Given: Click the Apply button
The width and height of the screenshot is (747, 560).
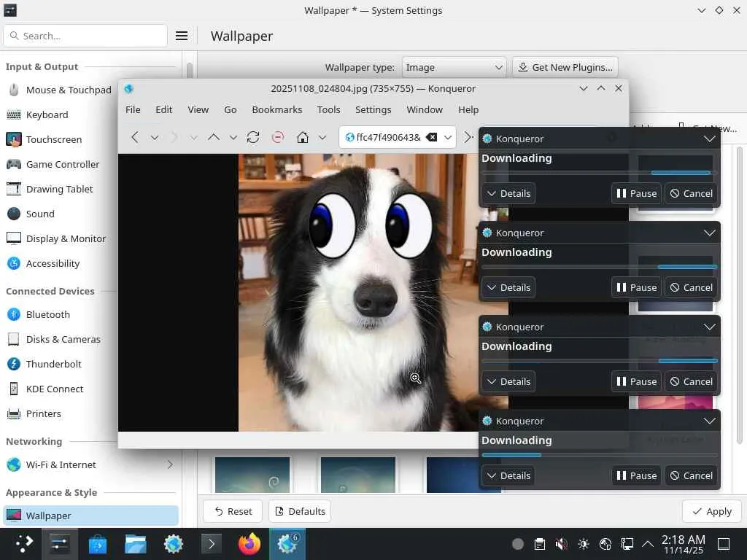Looking at the screenshot, I should point(711,511).
